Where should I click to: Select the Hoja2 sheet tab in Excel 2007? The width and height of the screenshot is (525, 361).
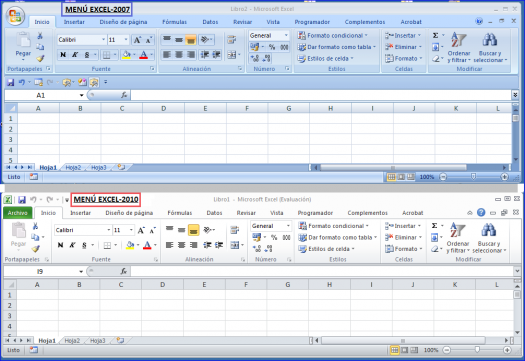coord(73,167)
